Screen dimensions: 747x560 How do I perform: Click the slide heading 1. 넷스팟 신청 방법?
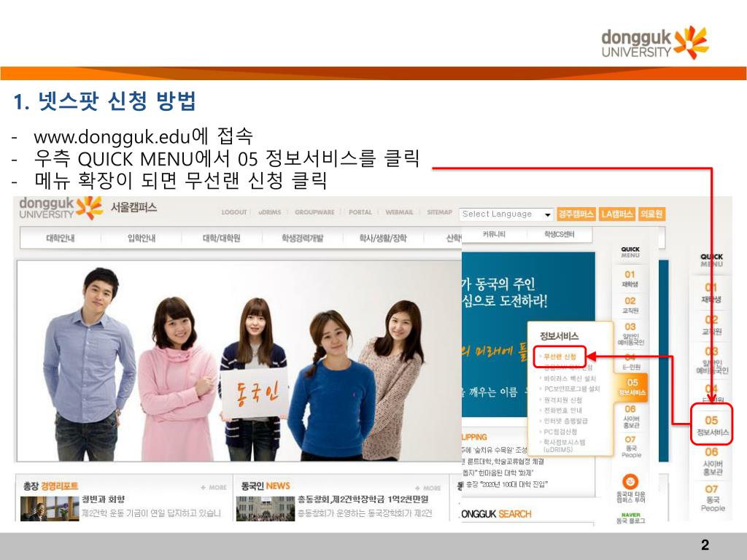[x=105, y=101]
